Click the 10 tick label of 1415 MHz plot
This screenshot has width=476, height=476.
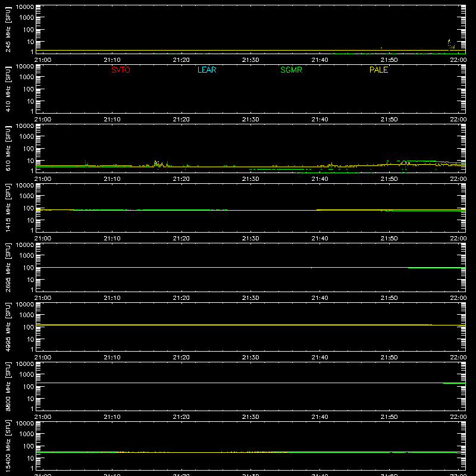pos(30,220)
